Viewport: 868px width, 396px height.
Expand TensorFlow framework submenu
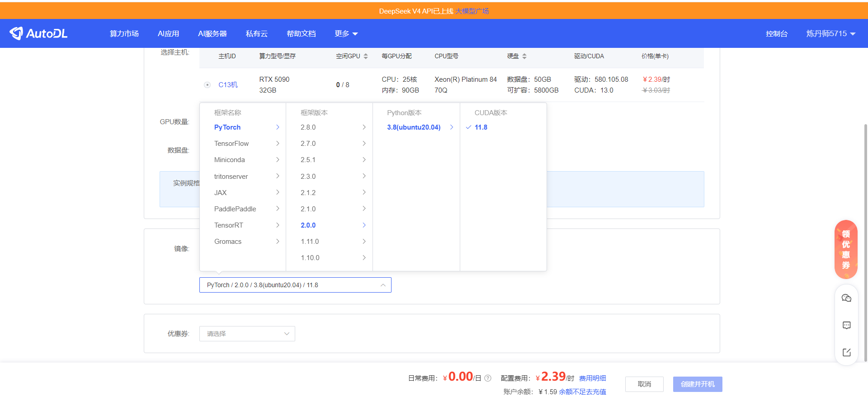point(243,144)
